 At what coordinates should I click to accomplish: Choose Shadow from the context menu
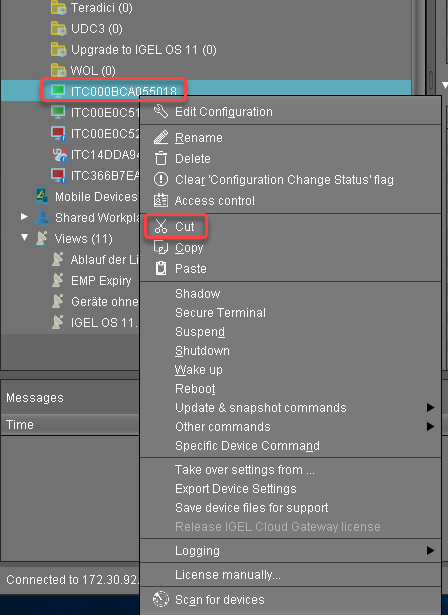[x=198, y=293]
